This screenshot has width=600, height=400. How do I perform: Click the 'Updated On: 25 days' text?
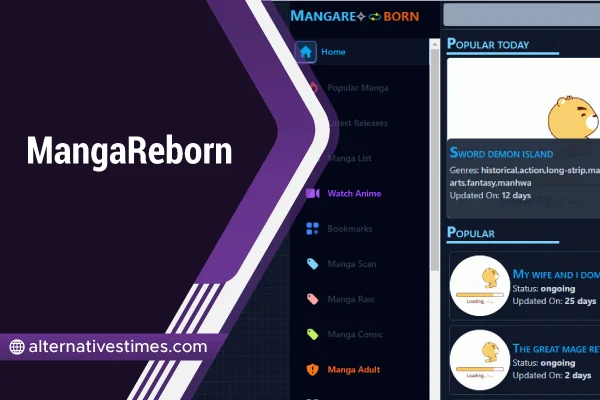click(554, 301)
